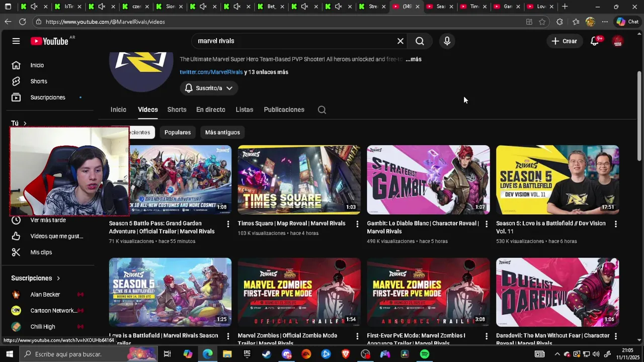The width and height of the screenshot is (644, 362).
Task: Open the Duelist Daredevil thumbnail
Action: pos(557,293)
